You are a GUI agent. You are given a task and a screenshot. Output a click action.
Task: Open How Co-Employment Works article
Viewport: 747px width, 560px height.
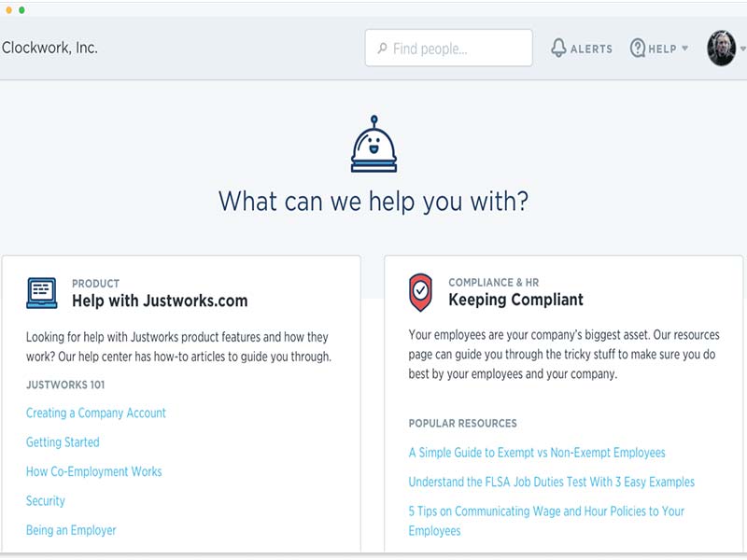click(94, 471)
